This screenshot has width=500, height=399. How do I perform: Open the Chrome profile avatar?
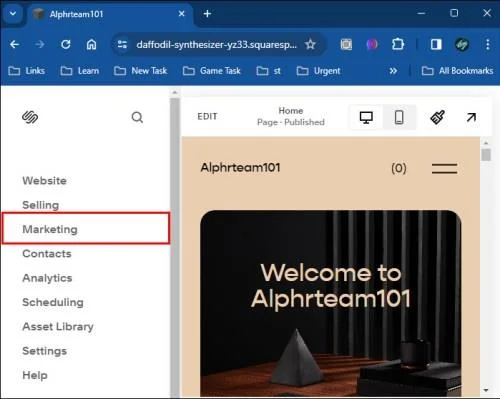coord(462,44)
